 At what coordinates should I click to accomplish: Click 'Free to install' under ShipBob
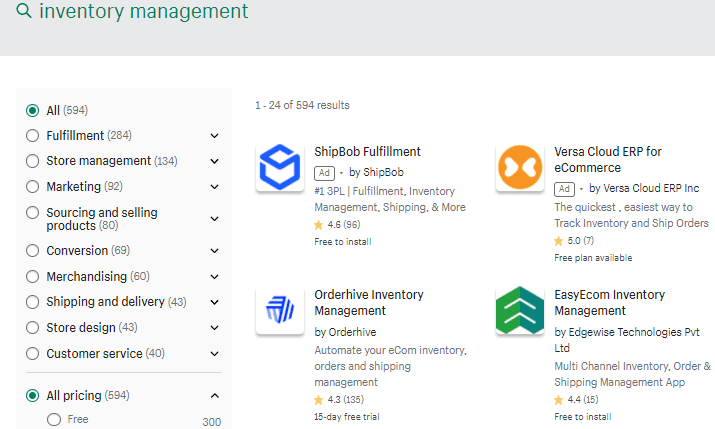coord(342,242)
